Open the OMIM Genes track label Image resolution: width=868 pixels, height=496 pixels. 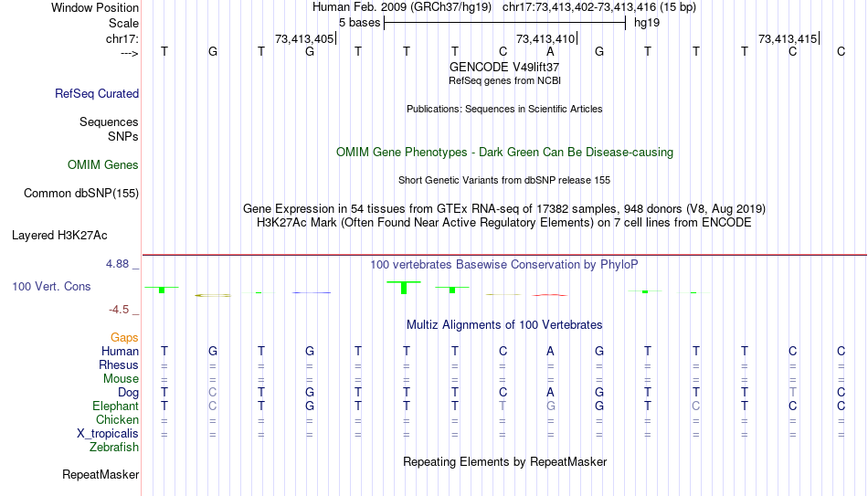[x=102, y=165]
